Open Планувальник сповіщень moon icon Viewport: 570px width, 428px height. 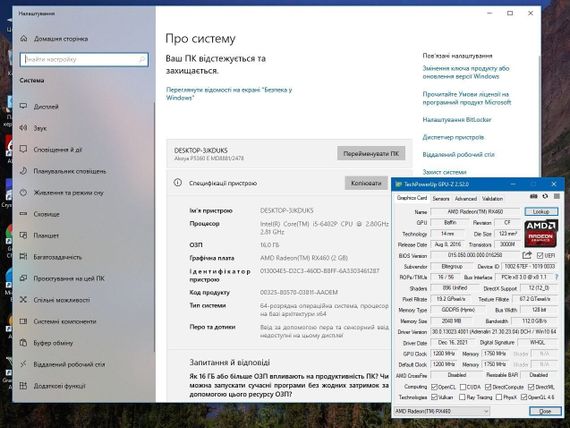pos(24,171)
